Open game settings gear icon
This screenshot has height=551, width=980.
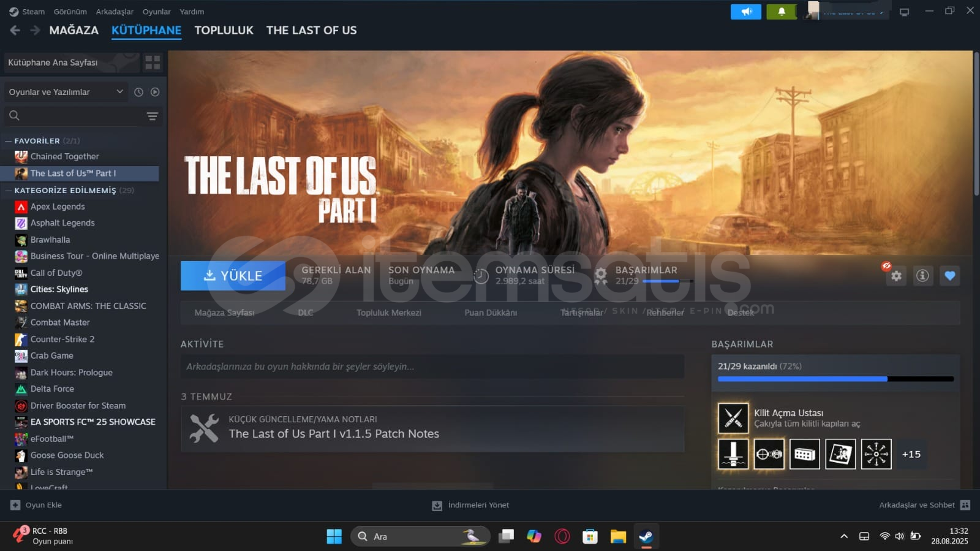896,276
